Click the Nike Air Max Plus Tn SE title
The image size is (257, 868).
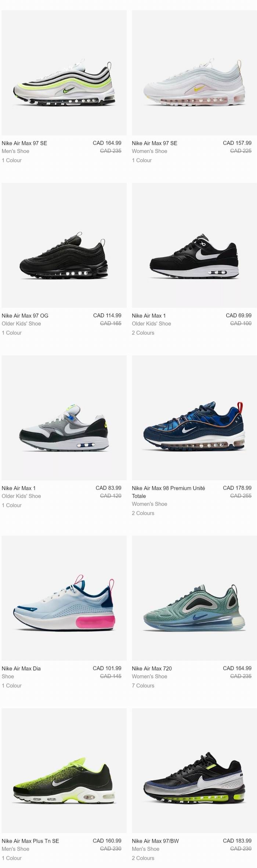tap(30, 841)
